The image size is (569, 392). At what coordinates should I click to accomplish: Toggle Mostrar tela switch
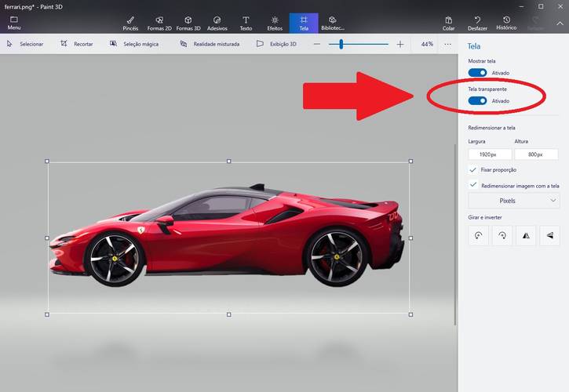click(x=477, y=73)
